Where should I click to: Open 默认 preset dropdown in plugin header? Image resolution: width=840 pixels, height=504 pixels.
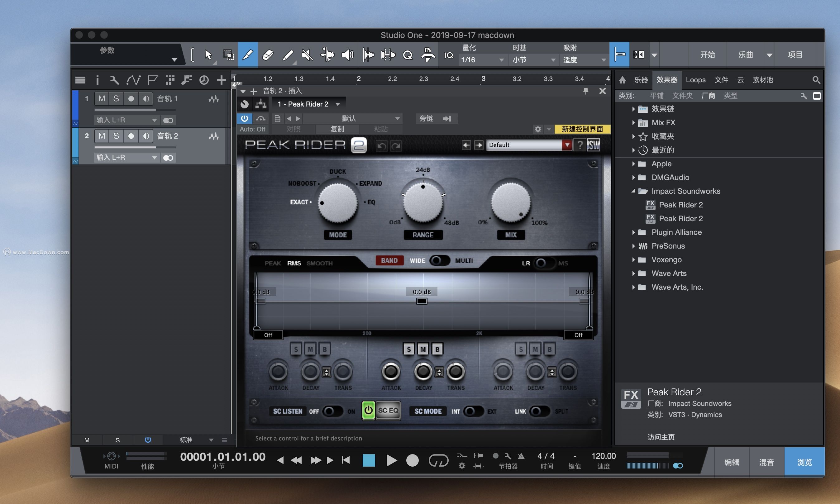tap(352, 119)
